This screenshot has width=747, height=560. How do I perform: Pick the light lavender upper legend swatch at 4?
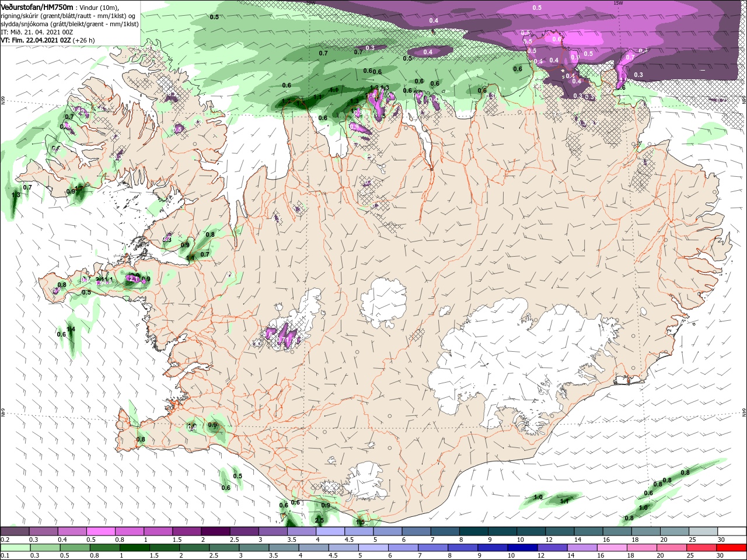click(x=330, y=531)
